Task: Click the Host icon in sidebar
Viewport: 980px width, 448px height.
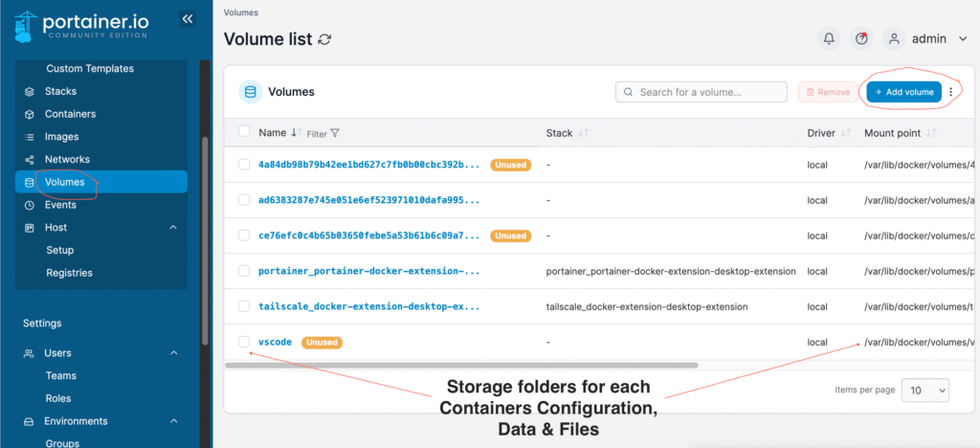Action: pos(29,228)
